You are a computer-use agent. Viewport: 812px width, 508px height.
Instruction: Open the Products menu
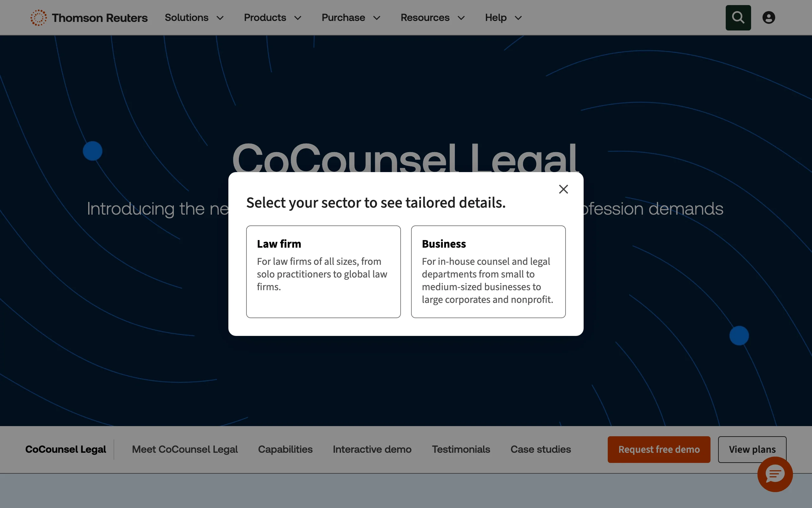(265, 17)
